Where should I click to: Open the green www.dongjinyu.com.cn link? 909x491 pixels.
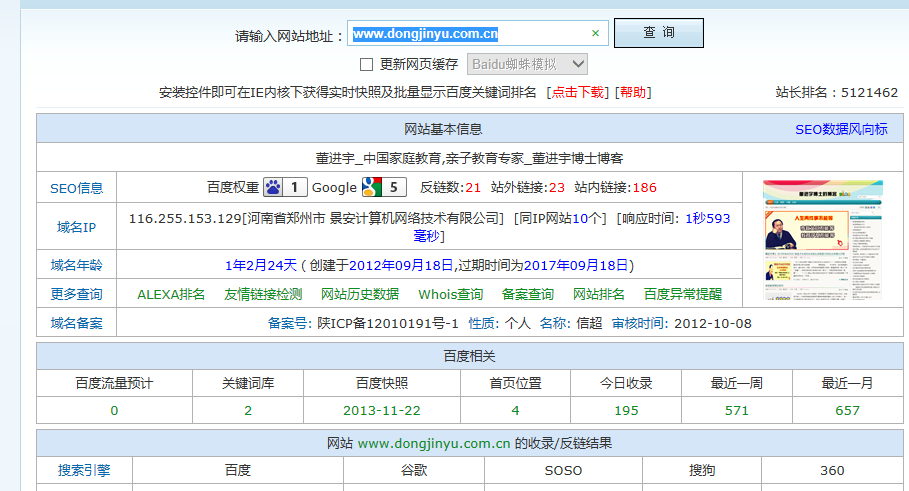(x=434, y=443)
